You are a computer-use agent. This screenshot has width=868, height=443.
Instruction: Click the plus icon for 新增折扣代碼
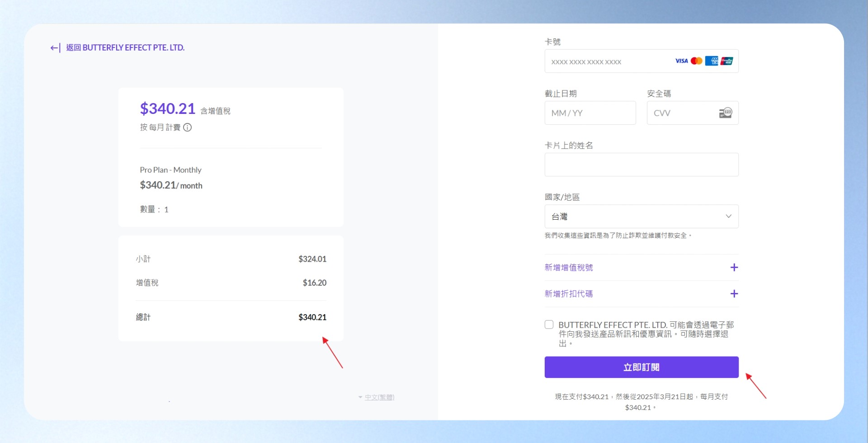coord(734,294)
